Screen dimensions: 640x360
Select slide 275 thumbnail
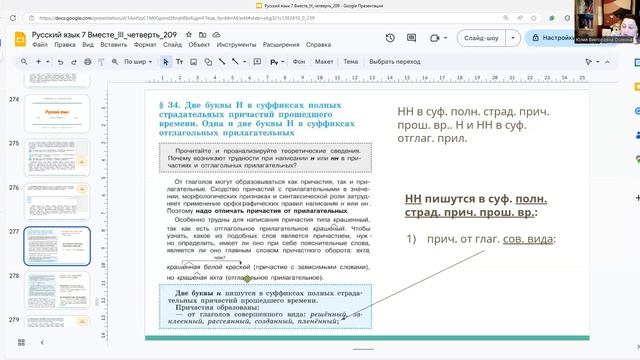coord(57,158)
